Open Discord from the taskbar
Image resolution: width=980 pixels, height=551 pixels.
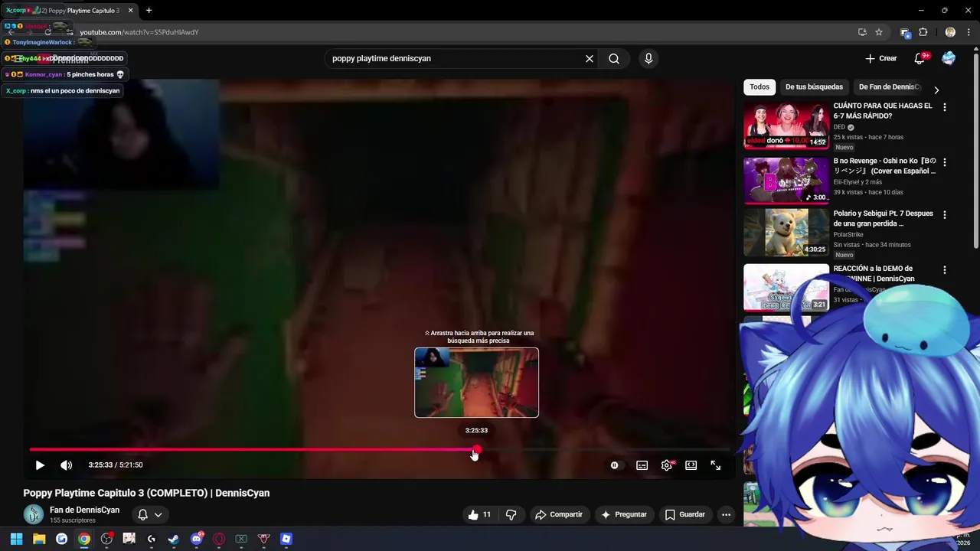tap(197, 539)
